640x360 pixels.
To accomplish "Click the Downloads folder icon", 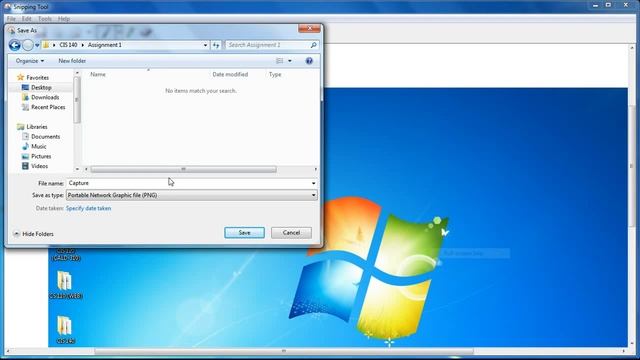I will 25,97.
